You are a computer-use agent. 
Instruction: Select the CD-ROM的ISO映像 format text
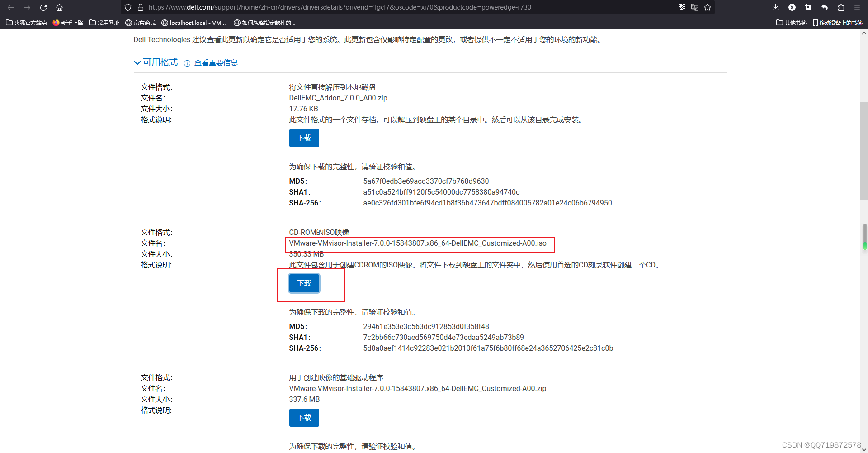pos(319,232)
